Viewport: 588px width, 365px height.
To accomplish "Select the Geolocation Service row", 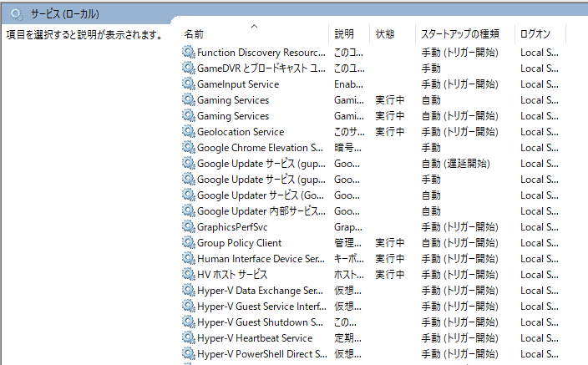I will pos(373,131).
